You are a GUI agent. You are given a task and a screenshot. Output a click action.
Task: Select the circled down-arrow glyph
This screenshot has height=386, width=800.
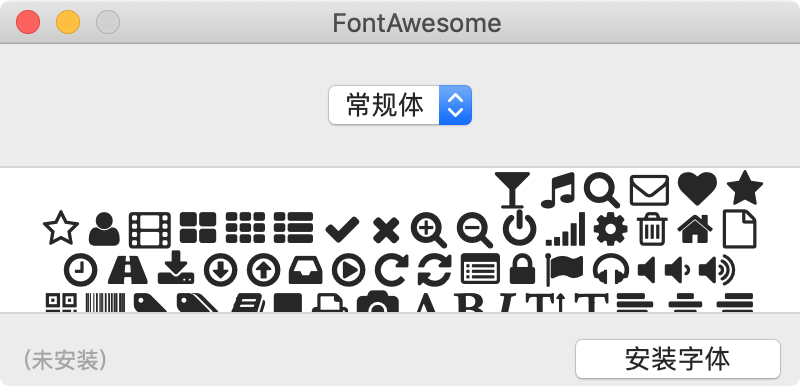tap(220, 269)
